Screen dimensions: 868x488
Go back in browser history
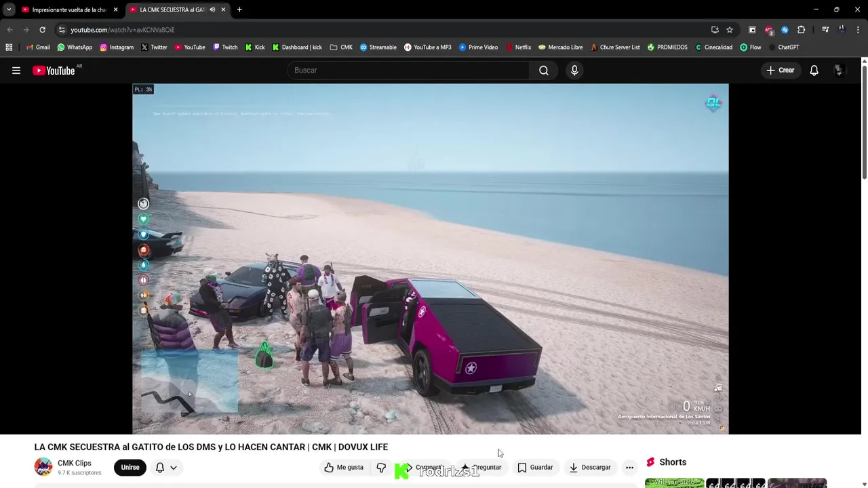9,30
